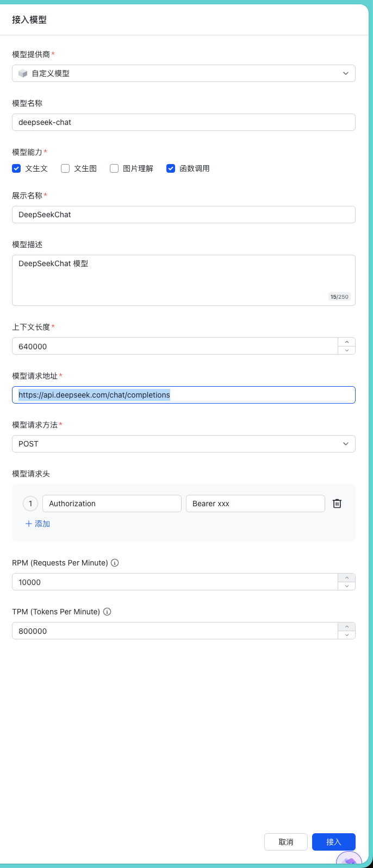Click the Bearer xxx header value field

tap(255, 504)
